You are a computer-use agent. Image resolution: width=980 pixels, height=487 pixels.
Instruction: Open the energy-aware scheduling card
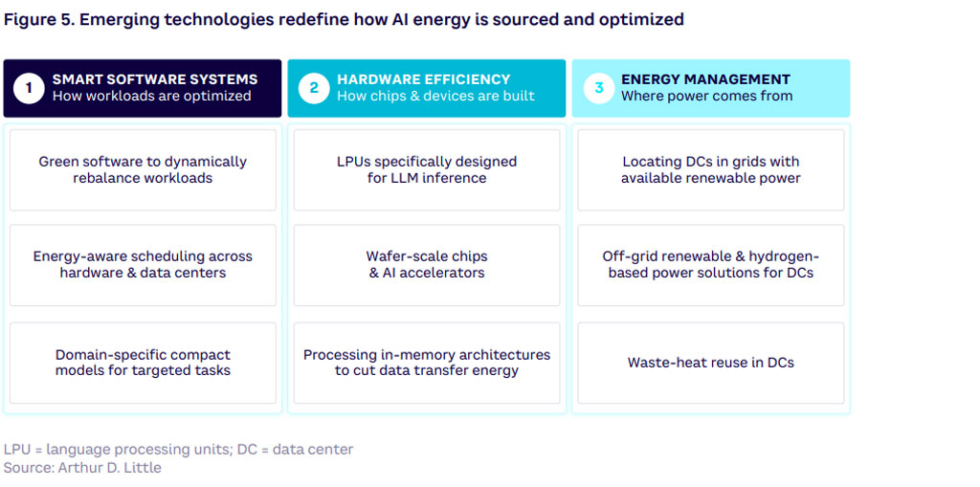(143, 265)
